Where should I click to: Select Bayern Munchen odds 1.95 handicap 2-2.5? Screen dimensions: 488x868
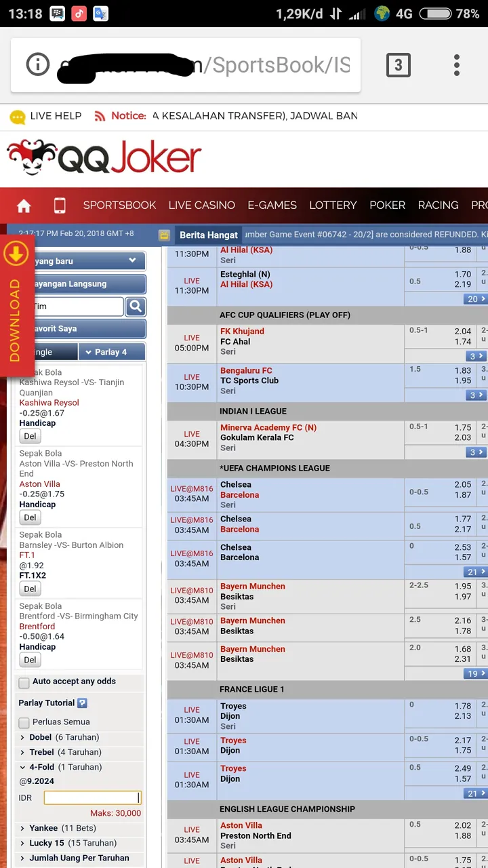point(463,587)
